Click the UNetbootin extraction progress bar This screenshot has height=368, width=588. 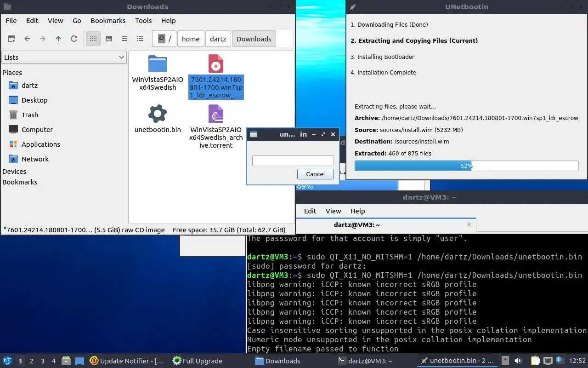(x=466, y=166)
